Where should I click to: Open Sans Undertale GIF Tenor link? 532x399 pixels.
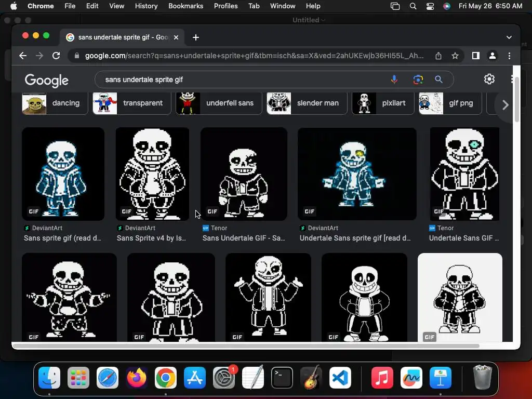click(244, 238)
